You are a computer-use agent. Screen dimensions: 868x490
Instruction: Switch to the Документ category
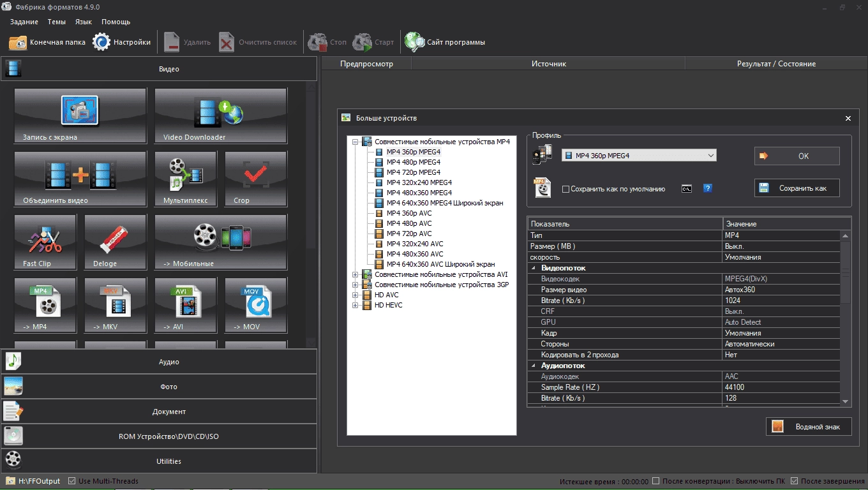(158, 412)
